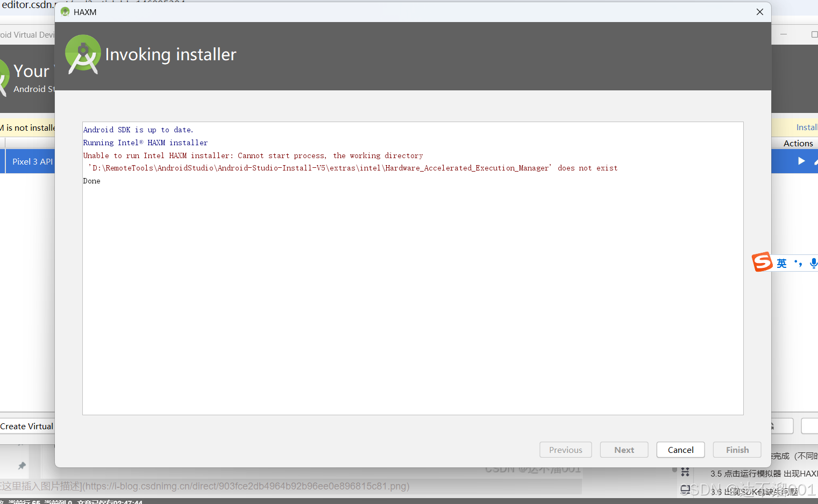Screen dimensions: 818x504
Task: Maximize the AVD Manager window
Action: 814,34
